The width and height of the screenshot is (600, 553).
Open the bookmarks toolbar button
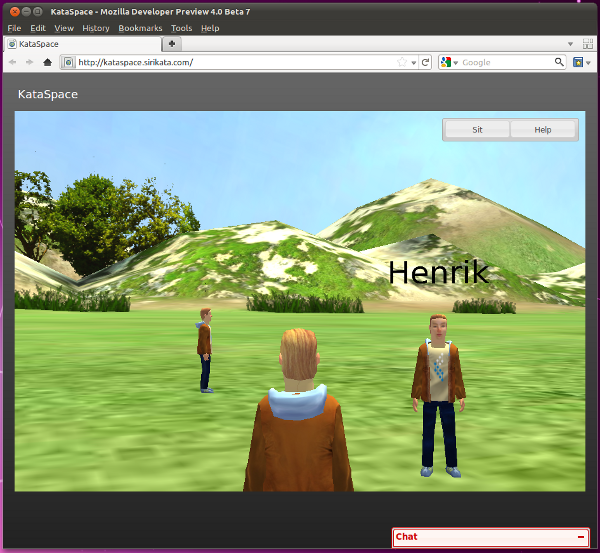[x=578, y=62]
